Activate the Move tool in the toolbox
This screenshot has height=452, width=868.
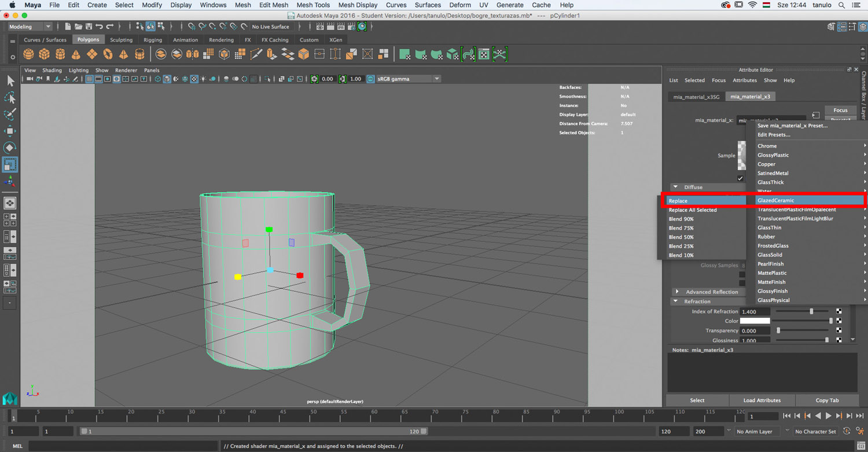click(10, 131)
